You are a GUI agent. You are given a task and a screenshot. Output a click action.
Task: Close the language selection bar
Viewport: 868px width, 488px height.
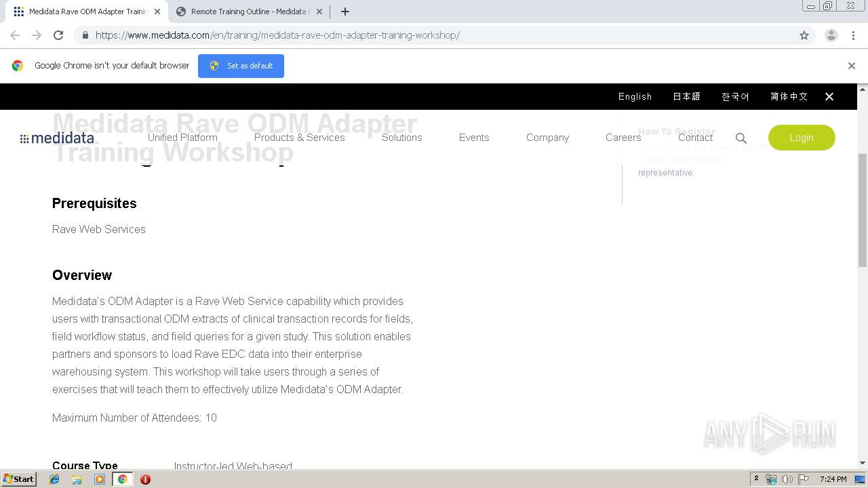(829, 96)
